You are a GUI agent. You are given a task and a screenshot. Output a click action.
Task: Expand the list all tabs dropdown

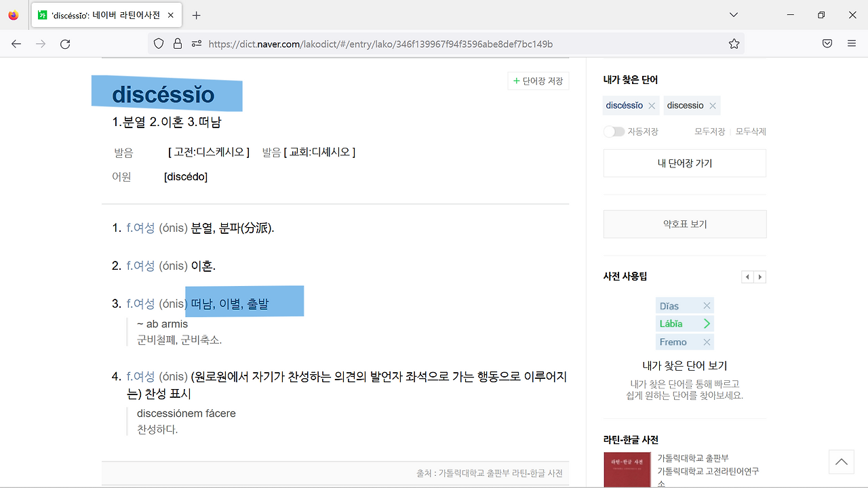734,15
